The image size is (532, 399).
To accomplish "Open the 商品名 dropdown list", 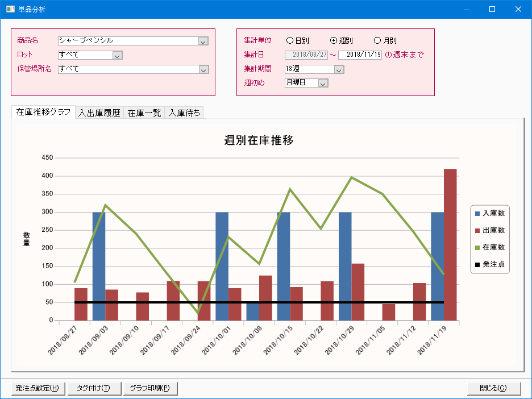I will pos(203,41).
